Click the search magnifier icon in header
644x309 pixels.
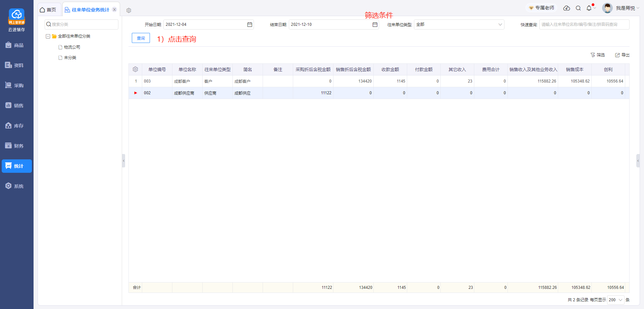click(578, 8)
